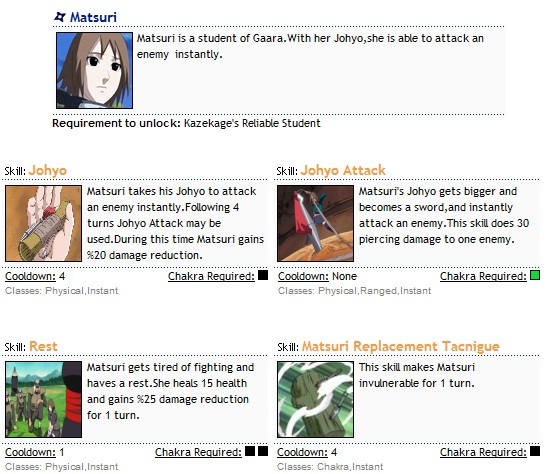Click Chakra Required label under Johyo Attack

483,276
